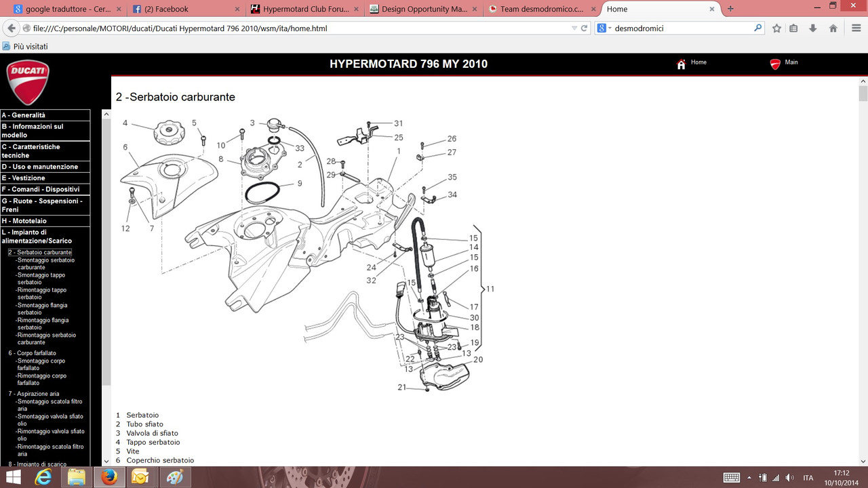The width and height of the screenshot is (868, 488).
Task: Switch to Hypermotard Club Forum tab
Action: (305, 9)
